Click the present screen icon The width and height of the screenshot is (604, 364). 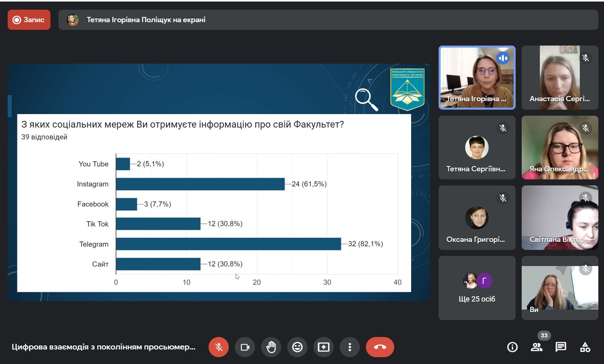pyautogui.click(x=324, y=347)
